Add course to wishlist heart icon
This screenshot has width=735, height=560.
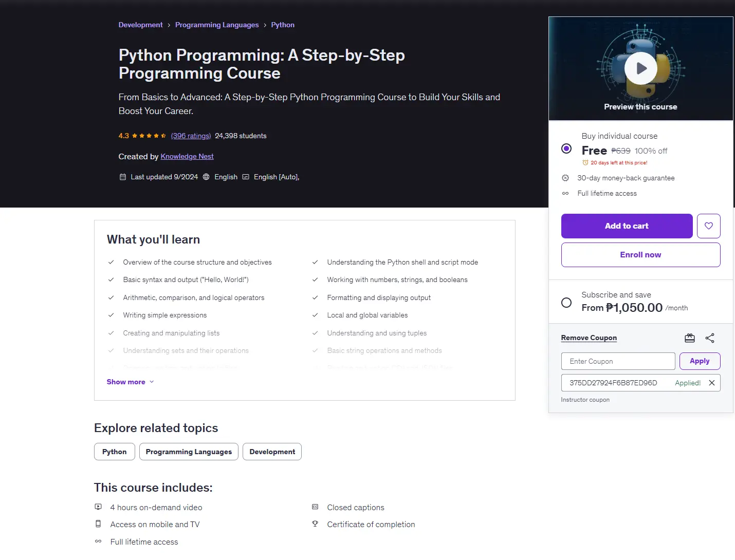(708, 226)
